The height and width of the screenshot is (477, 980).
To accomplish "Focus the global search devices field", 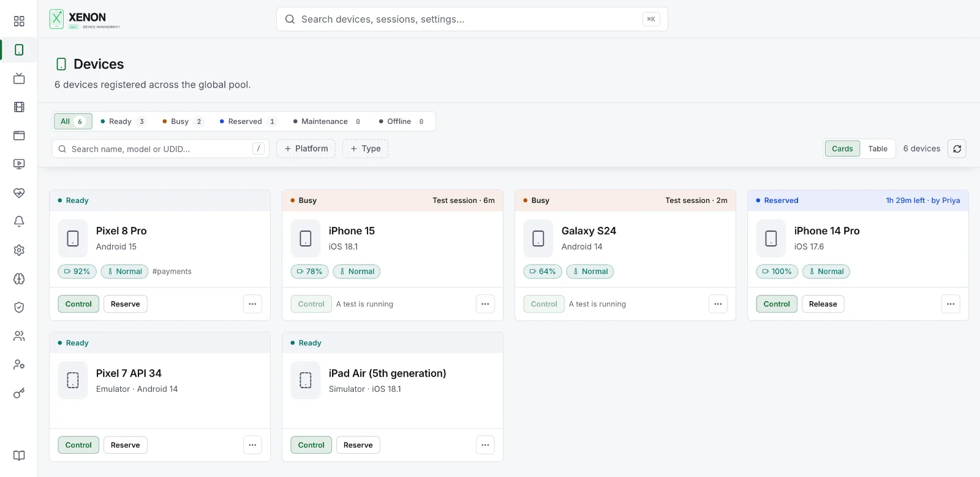I will pyautogui.click(x=472, y=19).
